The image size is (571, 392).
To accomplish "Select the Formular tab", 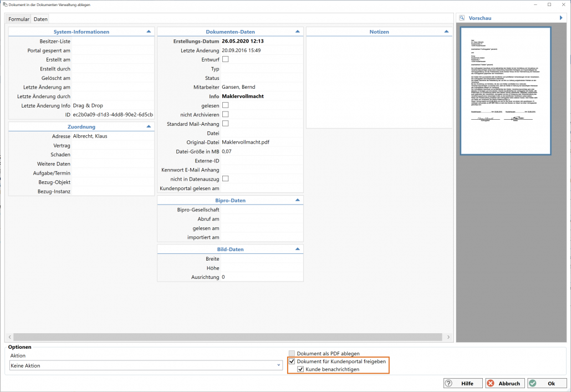I will click(x=19, y=19).
